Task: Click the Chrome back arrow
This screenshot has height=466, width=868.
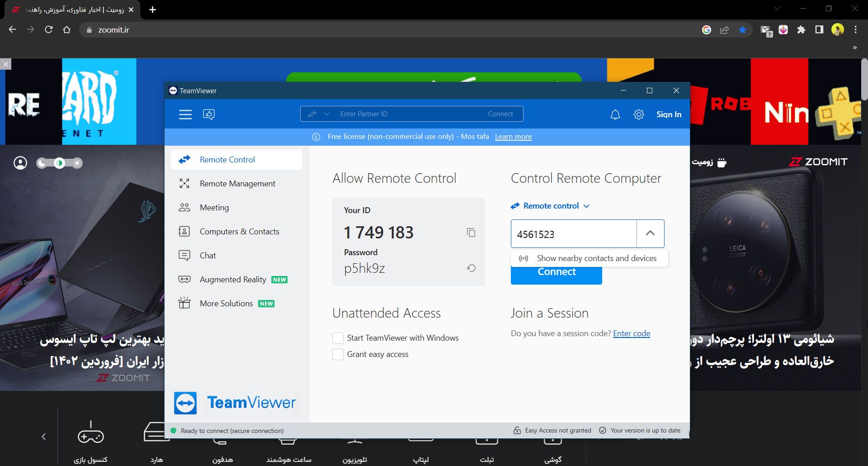Action: click(12, 29)
